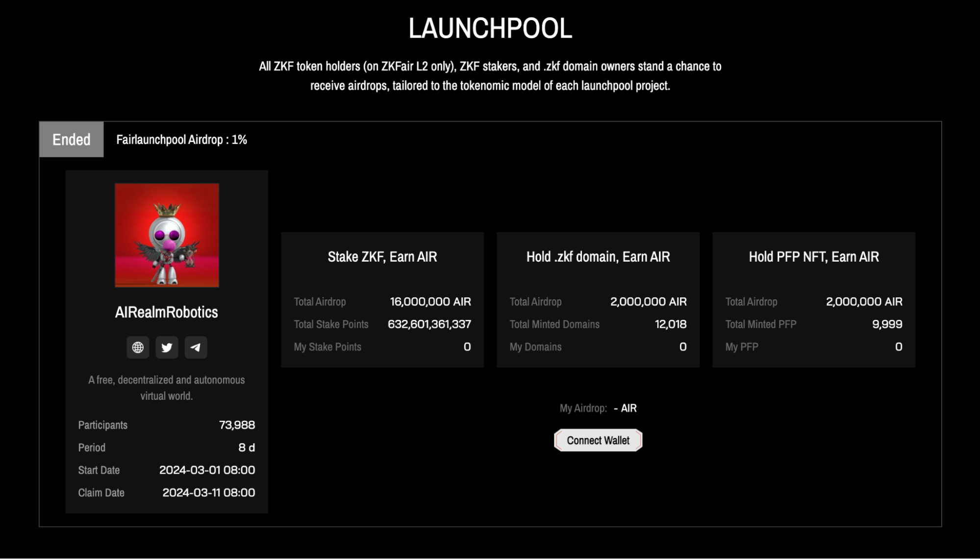Open the project website globe icon

click(138, 347)
